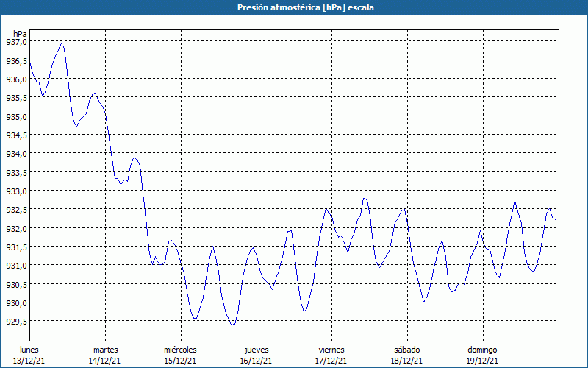Click the 937,0 axis value
Viewport: 588px width, 368px height.
click(x=16, y=42)
